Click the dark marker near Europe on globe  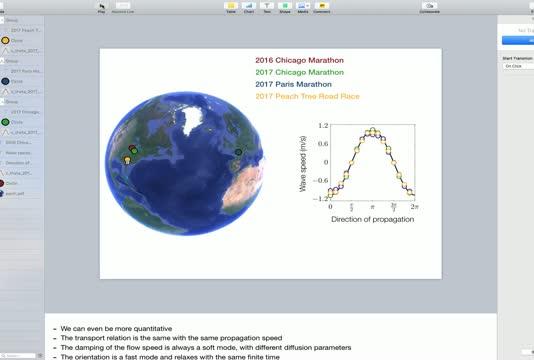point(239,152)
